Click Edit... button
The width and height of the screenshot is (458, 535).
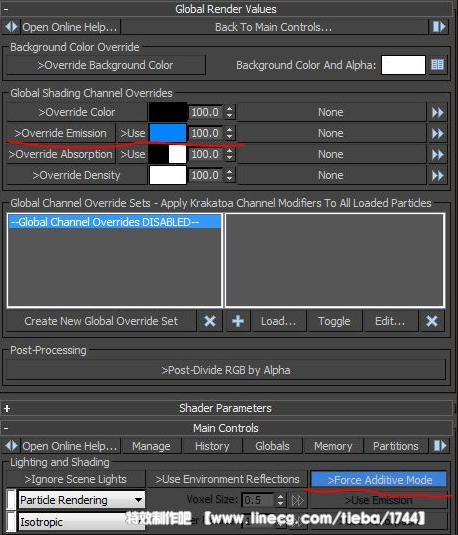click(x=390, y=321)
